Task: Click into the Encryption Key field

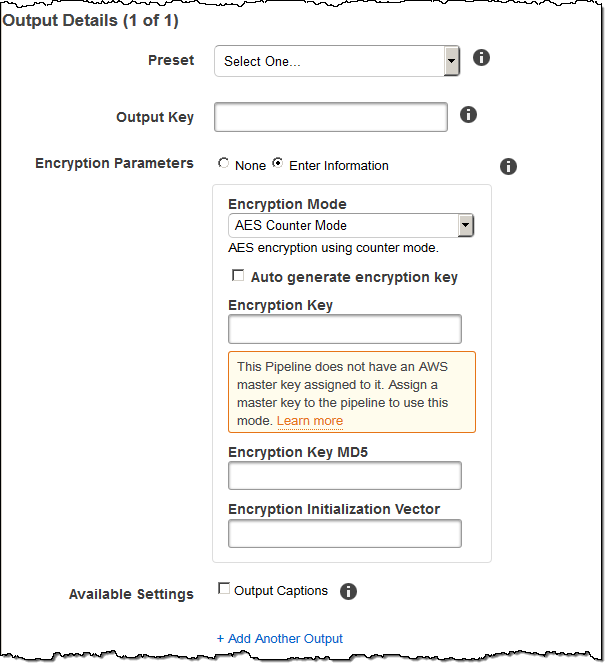Action: [345, 329]
